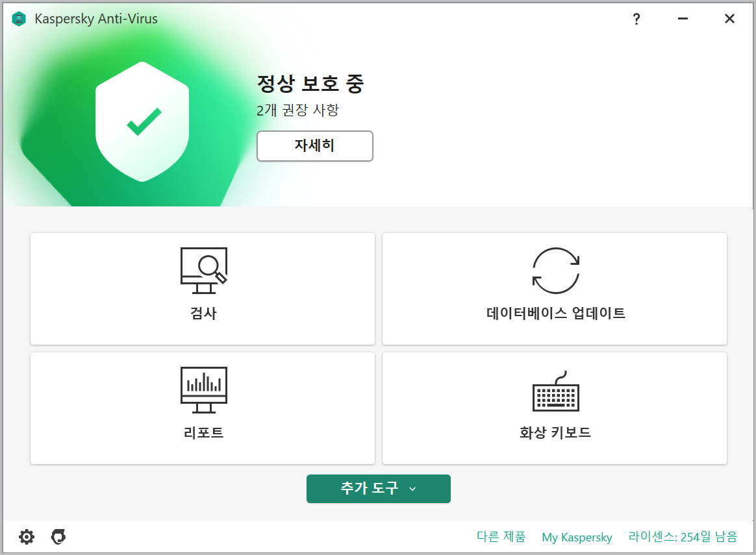Viewport: 756px width, 555px height.
Task: Open the 검사 scan tile
Action: pyautogui.click(x=203, y=289)
